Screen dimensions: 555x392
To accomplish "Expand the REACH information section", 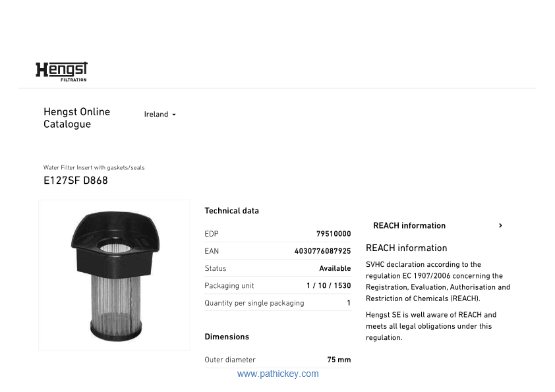I will 438,225.
